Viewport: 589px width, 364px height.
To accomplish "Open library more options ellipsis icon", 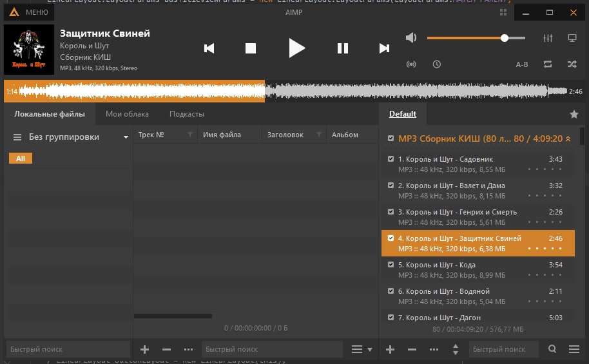I will [188, 349].
